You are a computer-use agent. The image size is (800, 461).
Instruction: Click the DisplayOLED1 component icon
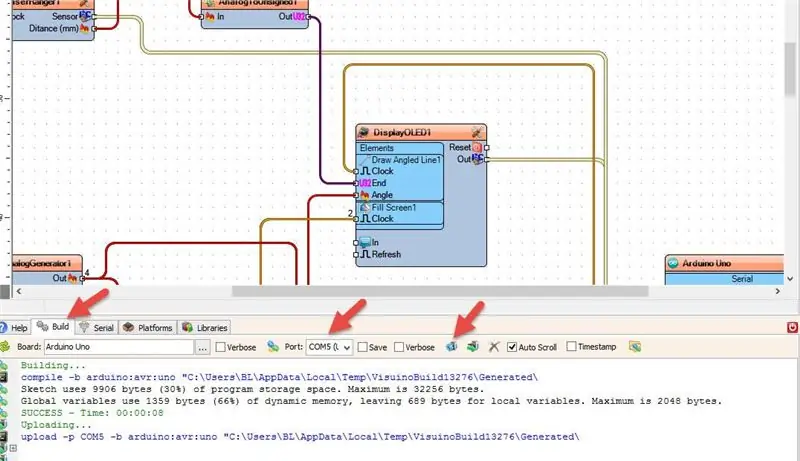click(363, 133)
